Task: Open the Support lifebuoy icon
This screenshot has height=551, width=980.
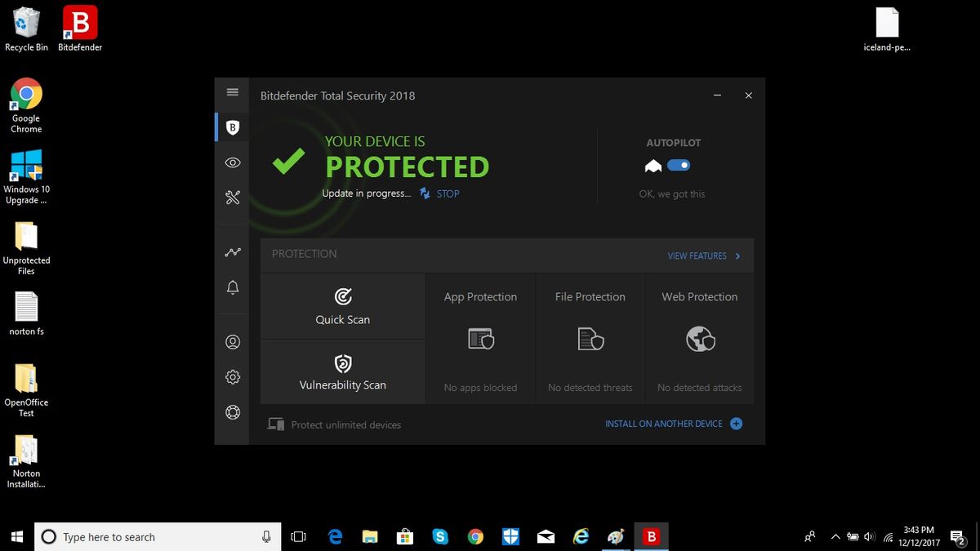Action: click(233, 412)
